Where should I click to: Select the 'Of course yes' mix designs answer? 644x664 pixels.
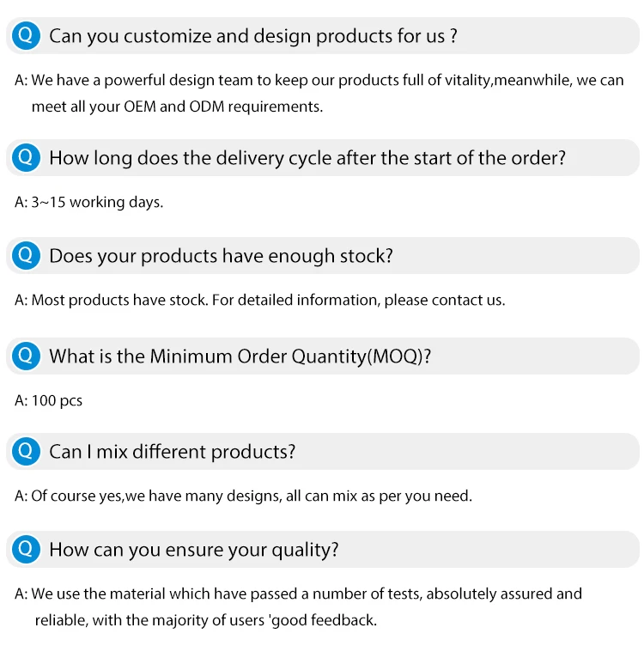pyautogui.click(x=244, y=496)
